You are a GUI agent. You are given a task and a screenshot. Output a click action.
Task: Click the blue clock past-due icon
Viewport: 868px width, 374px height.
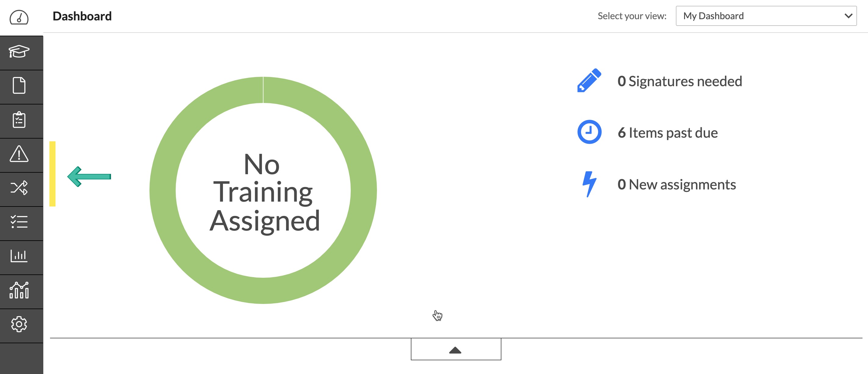pyautogui.click(x=589, y=132)
